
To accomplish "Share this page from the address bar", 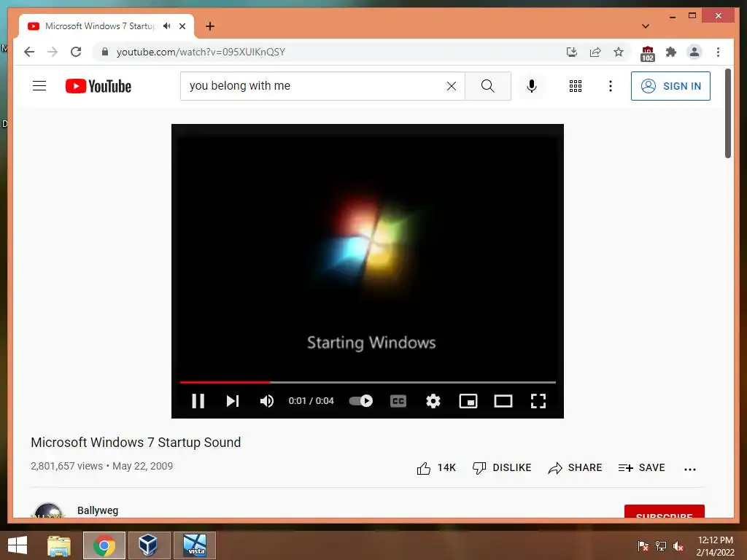I will click(595, 52).
